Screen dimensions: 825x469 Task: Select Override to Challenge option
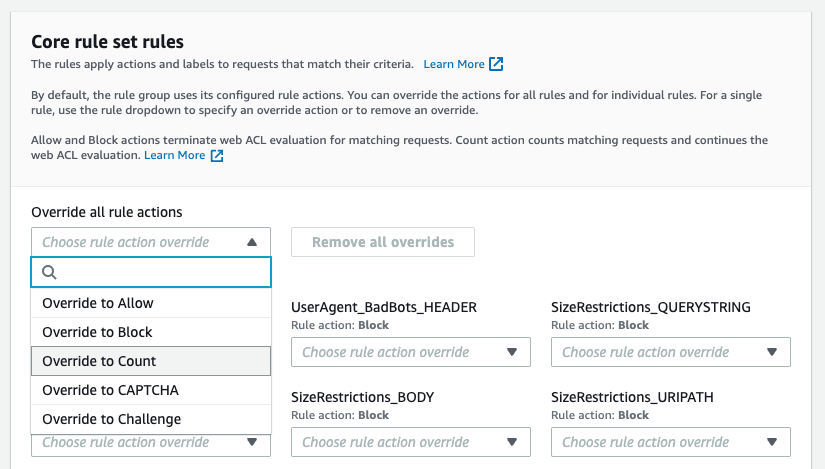click(151, 419)
